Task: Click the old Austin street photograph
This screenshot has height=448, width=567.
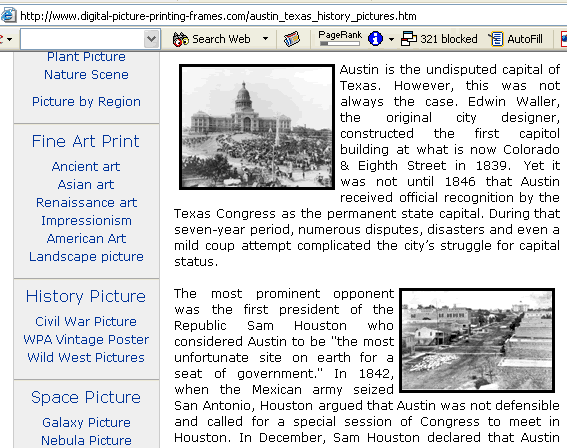Action: [x=477, y=340]
